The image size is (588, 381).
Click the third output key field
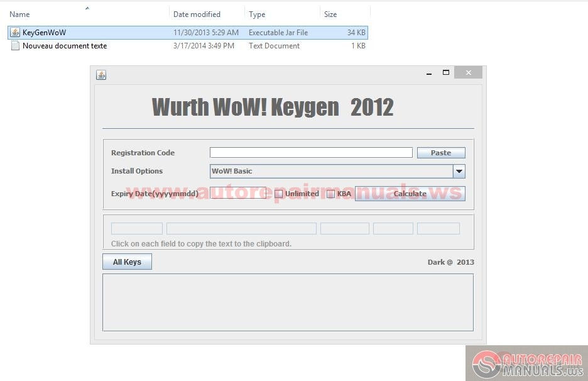click(x=345, y=229)
